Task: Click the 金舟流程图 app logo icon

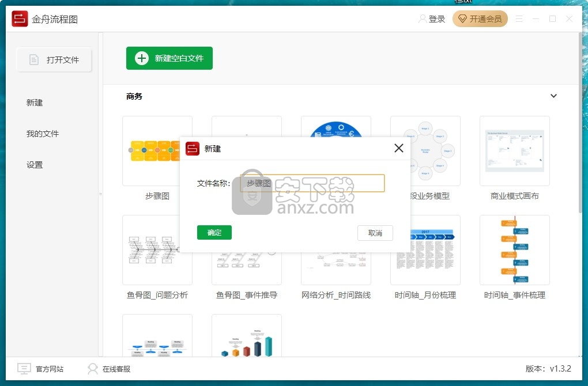Action: [x=20, y=19]
